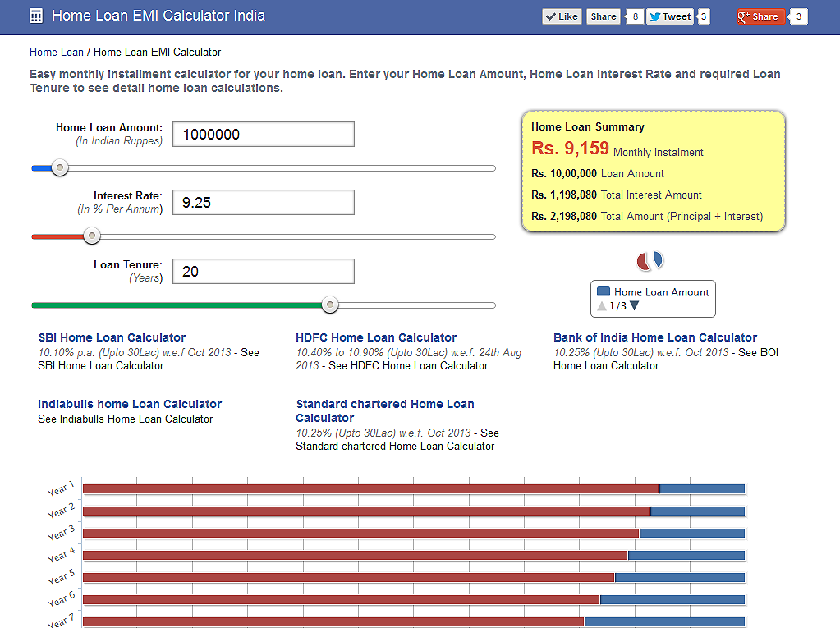Click the red Interest Rate slider handle
This screenshot has width=840, height=628.
pos(92,236)
